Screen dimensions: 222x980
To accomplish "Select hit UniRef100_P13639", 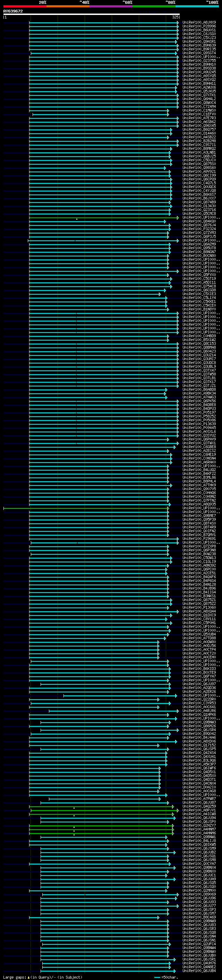I will 199,424.
